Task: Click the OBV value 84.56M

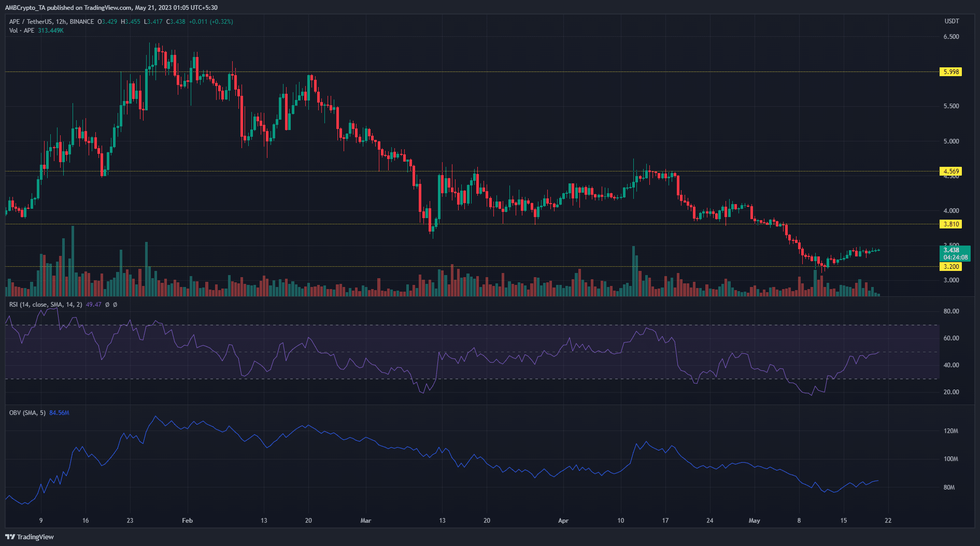Action: pos(59,413)
